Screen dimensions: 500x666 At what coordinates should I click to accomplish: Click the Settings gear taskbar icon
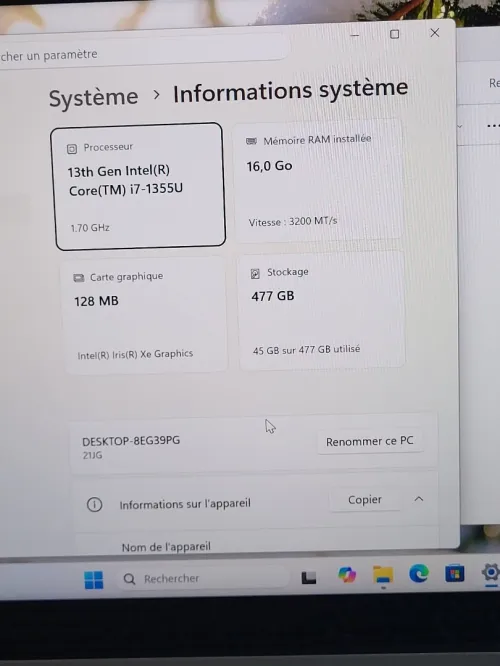coord(491,573)
